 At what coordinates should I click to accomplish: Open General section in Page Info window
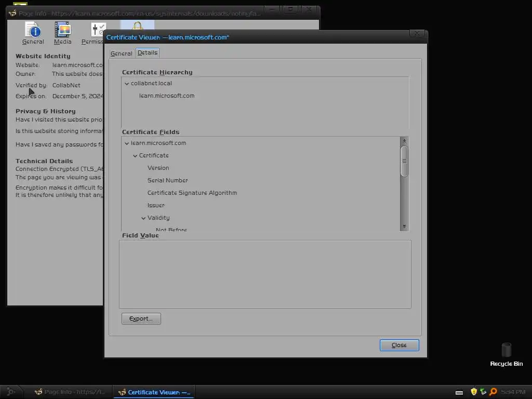33,33
